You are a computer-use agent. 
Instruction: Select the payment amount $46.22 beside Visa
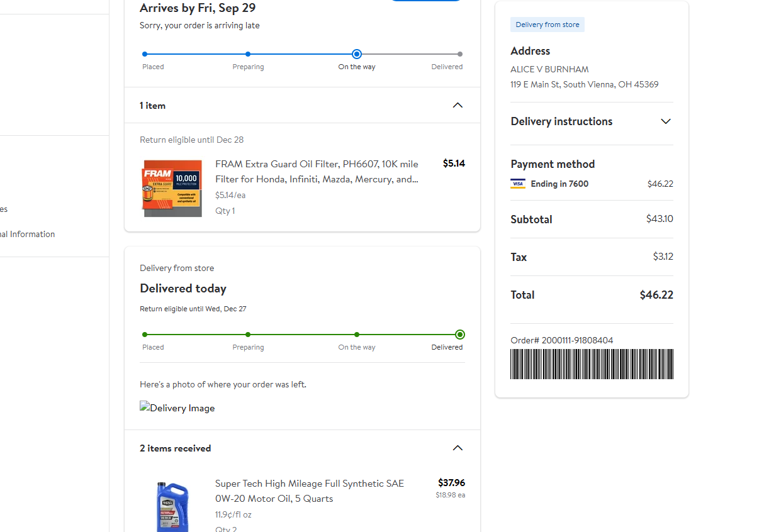pos(660,184)
